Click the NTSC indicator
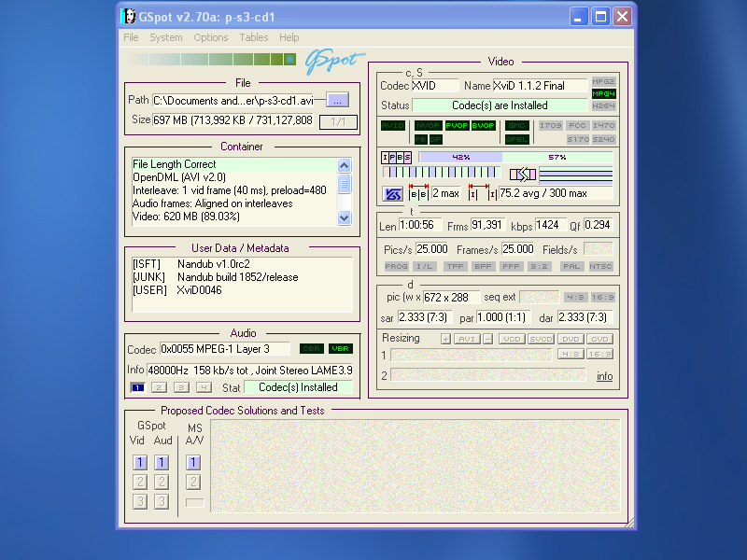The height and width of the screenshot is (560, 747). pyautogui.click(x=600, y=266)
